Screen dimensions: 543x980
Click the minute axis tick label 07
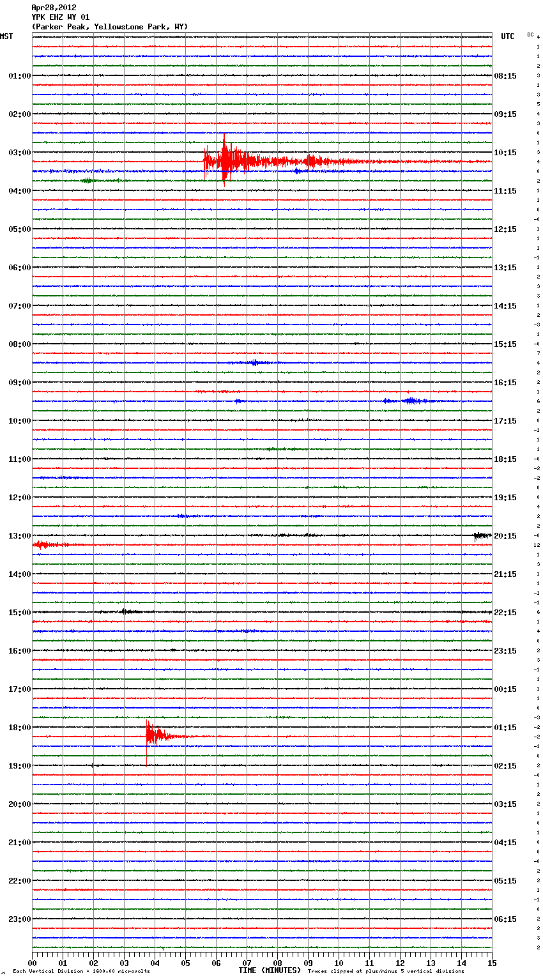[247, 963]
